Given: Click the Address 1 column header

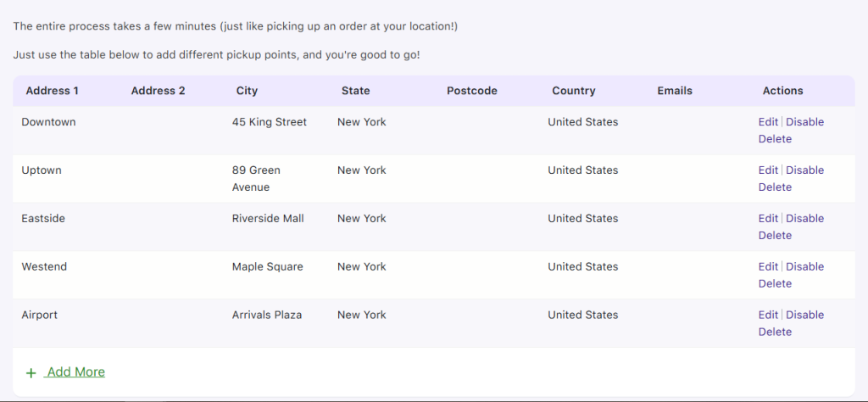Looking at the screenshot, I should pyautogui.click(x=53, y=91).
